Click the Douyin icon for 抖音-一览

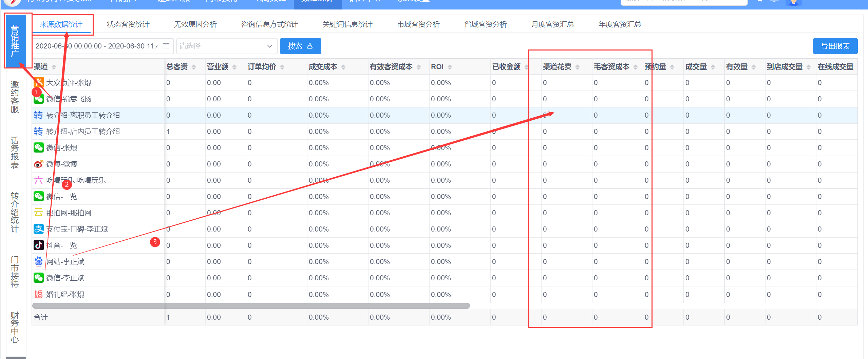[38, 245]
